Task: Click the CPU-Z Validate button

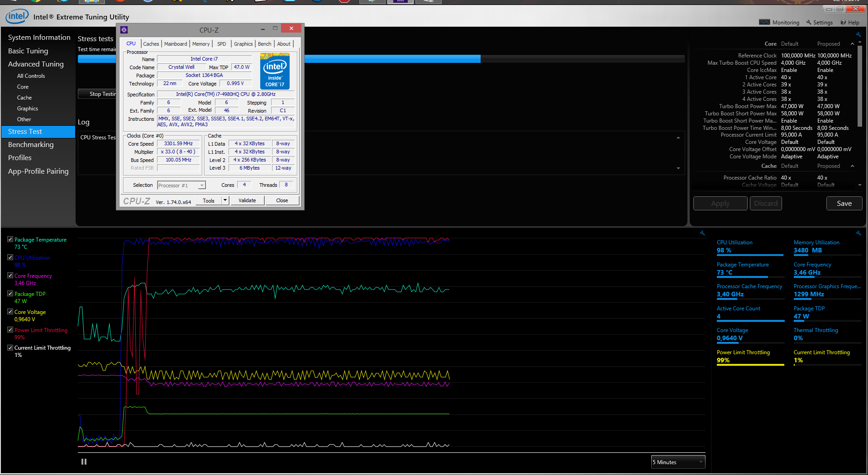Action: pos(247,200)
